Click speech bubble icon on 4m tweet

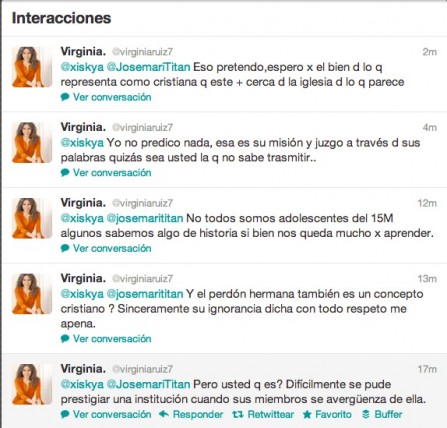pyautogui.click(x=65, y=173)
